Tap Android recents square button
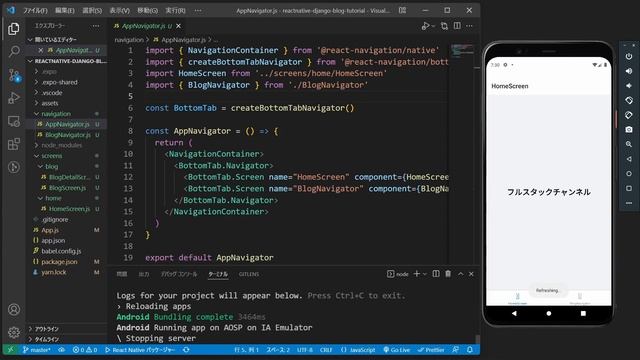The width and height of the screenshot is (640, 360). click(583, 313)
